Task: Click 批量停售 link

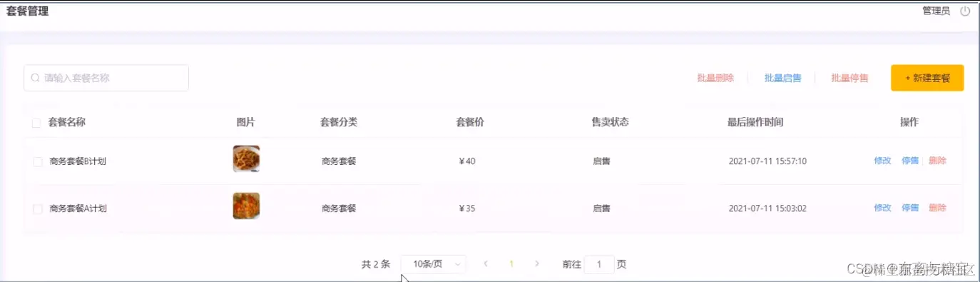Action: [x=849, y=78]
